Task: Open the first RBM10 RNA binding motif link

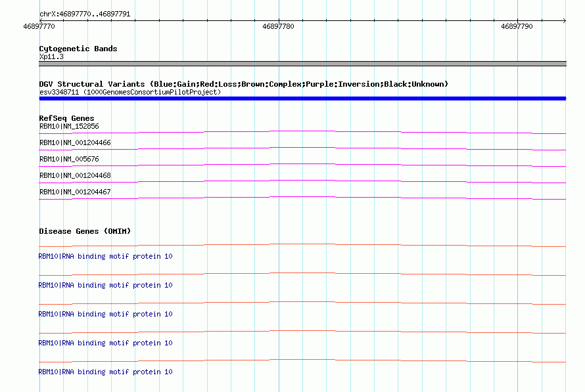Action: tap(106, 256)
